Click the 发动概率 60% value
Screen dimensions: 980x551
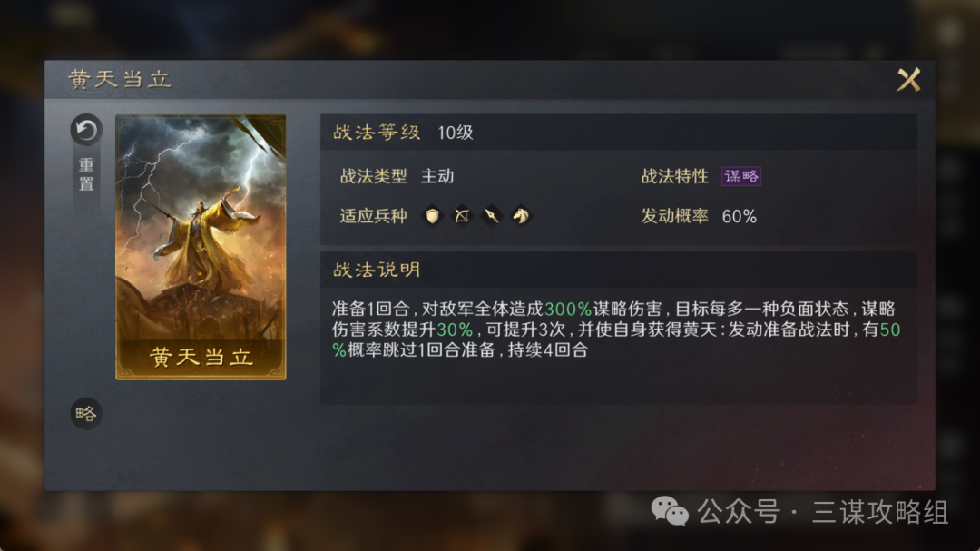click(740, 216)
